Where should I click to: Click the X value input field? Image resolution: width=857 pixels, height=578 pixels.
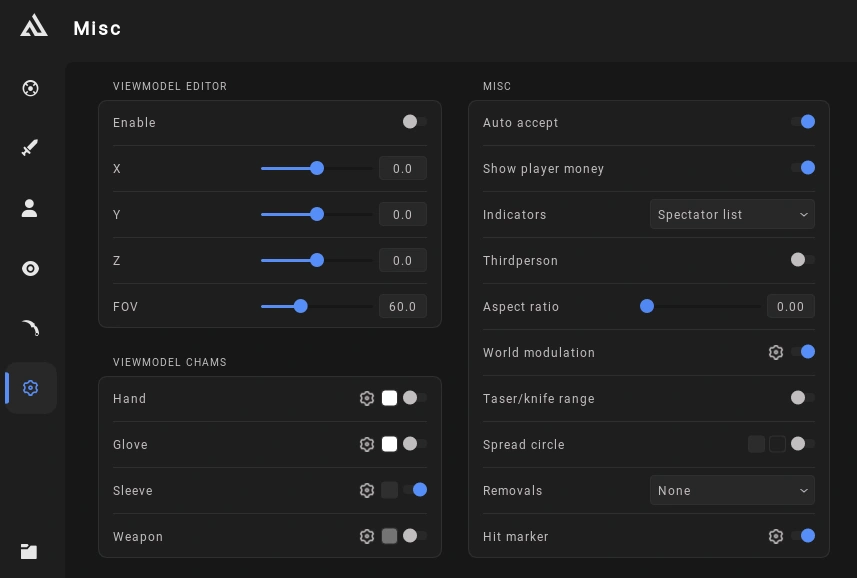click(x=403, y=168)
